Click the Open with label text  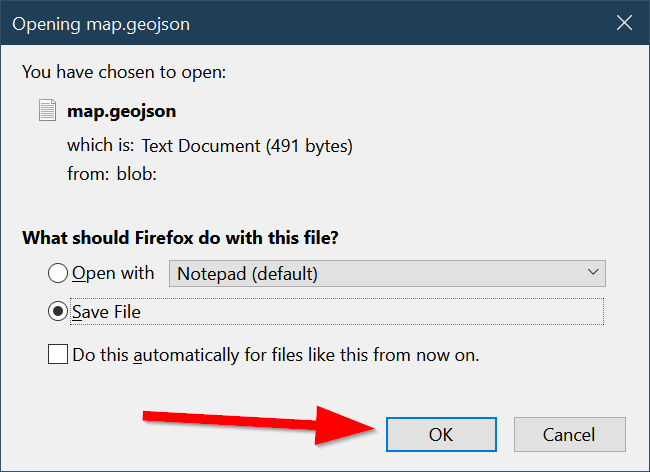click(x=113, y=273)
